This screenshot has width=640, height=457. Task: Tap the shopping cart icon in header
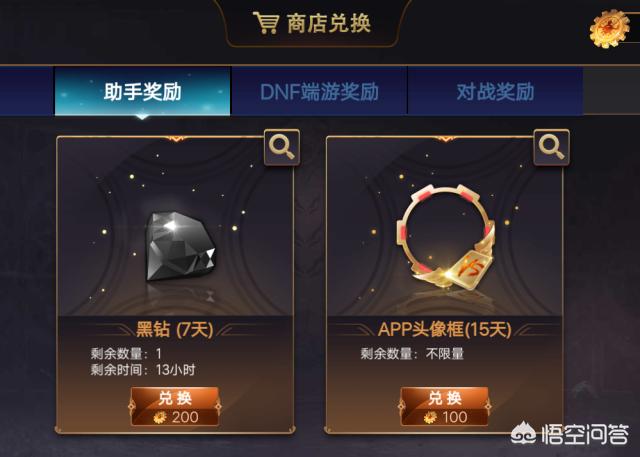coord(266,22)
